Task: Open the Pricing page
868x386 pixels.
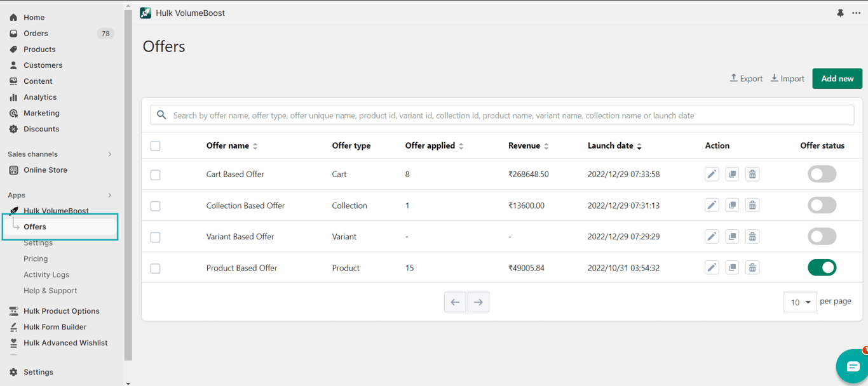Action: click(x=36, y=258)
